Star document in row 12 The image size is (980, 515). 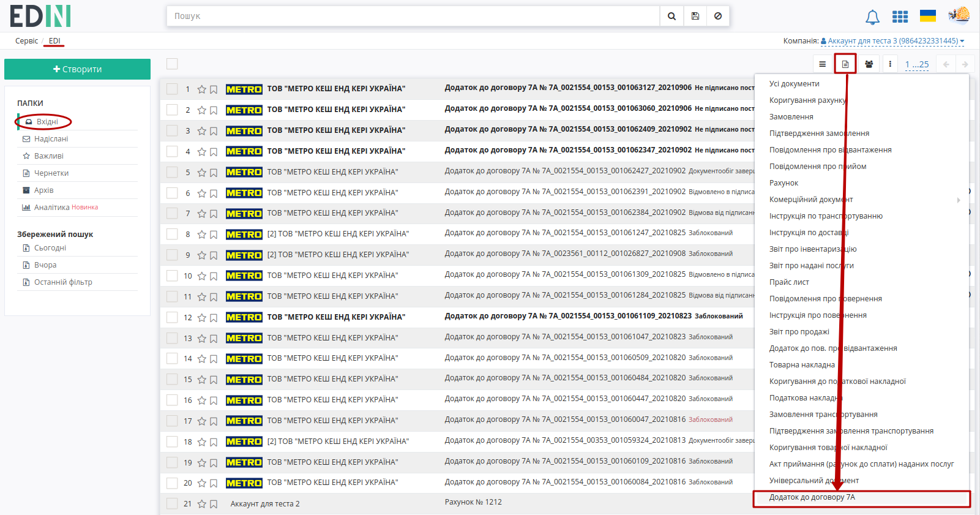201,318
